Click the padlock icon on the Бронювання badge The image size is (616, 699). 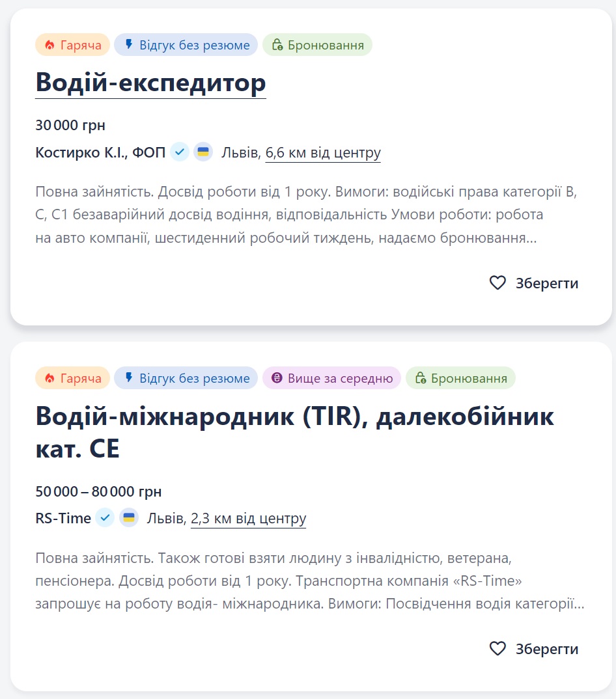[x=277, y=44]
